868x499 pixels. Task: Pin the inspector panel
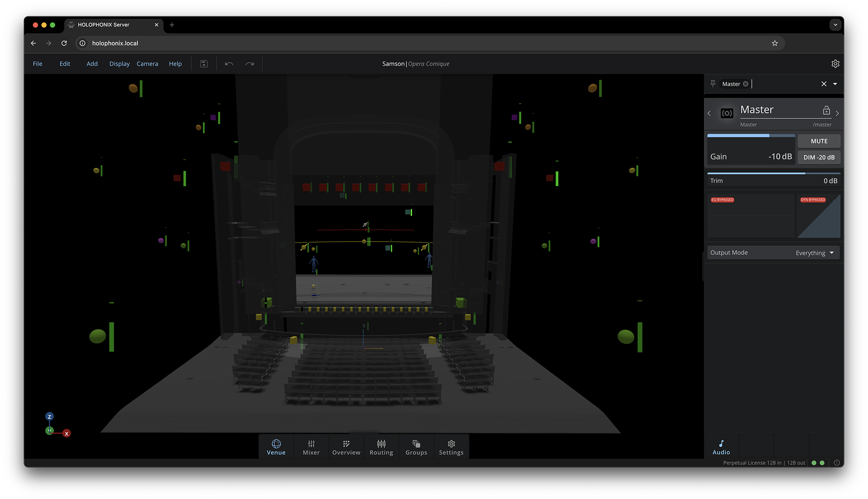pyautogui.click(x=713, y=84)
